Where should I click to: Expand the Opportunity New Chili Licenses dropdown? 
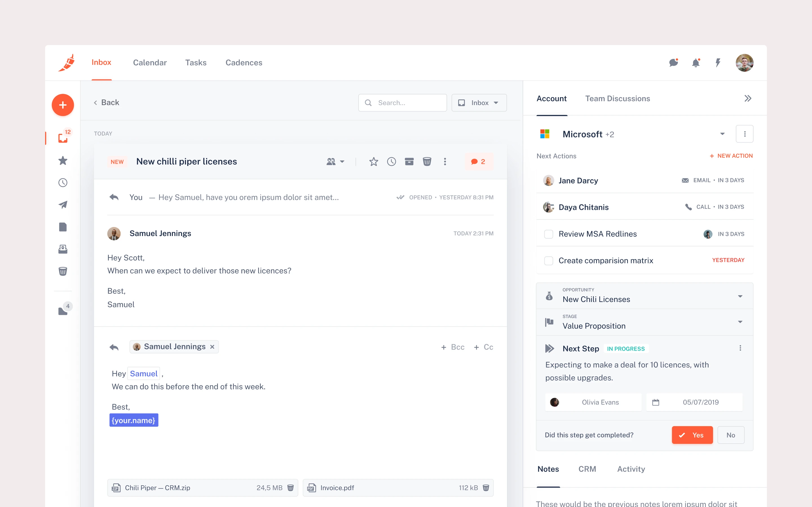click(740, 296)
